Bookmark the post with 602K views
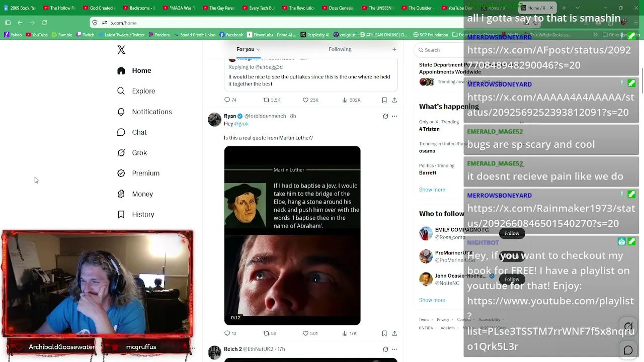This screenshot has width=644, height=362. [384, 100]
